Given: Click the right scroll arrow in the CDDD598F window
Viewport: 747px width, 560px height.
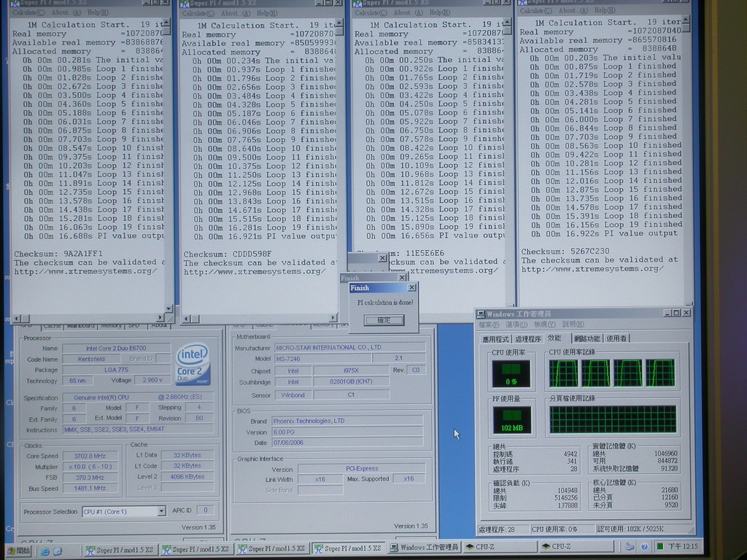Looking at the screenshot, I should pos(333,318).
